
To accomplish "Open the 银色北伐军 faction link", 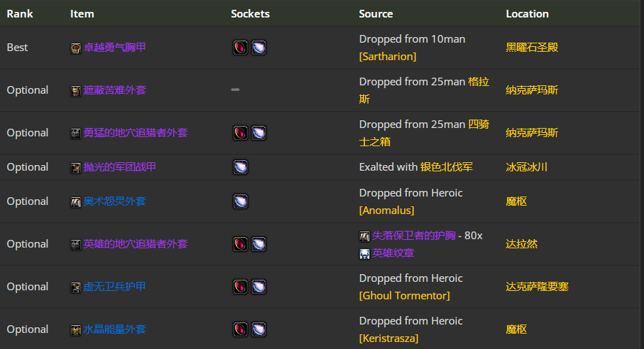I will (x=446, y=167).
